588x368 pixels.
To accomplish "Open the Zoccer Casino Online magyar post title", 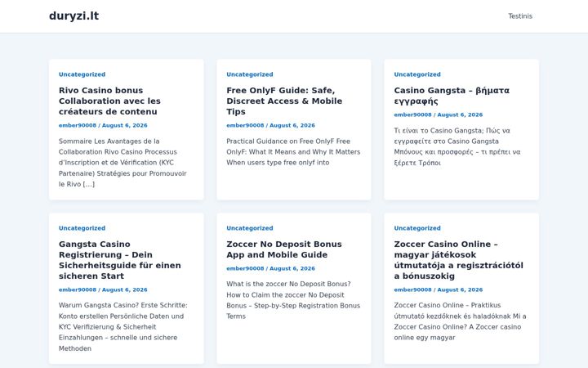I will click(x=458, y=260).
